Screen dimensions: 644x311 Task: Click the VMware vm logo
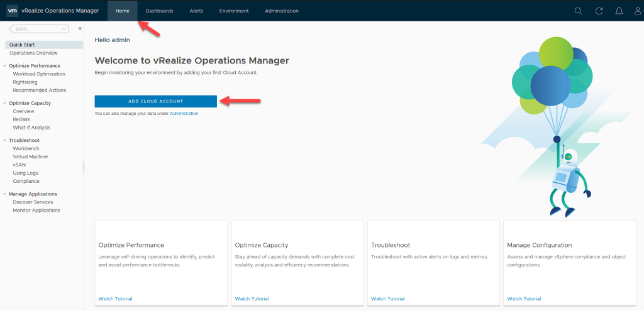coord(12,11)
